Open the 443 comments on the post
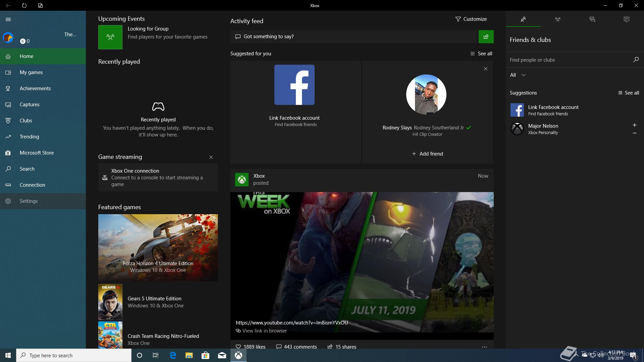 [296, 347]
